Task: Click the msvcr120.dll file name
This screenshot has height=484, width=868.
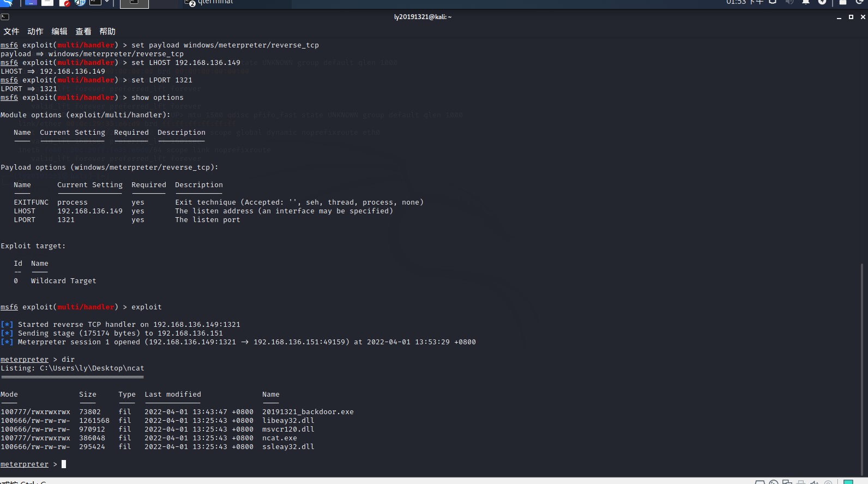Action: coord(288,429)
